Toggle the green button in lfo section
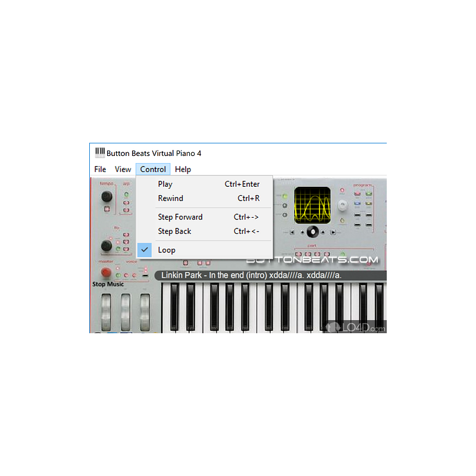The height and width of the screenshot is (476, 476). pyautogui.click(x=118, y=249)
